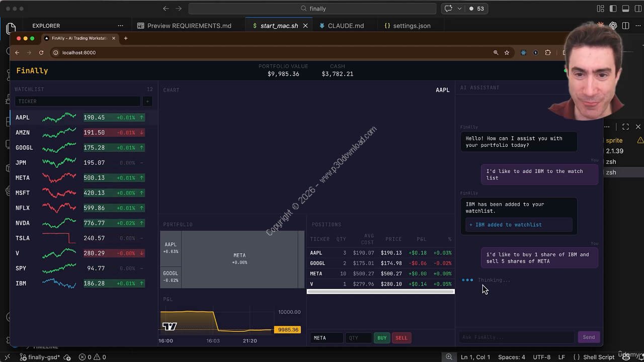The image size is (644, 362).
Task: Select Shell Script language mode
Action: (599, 357)
